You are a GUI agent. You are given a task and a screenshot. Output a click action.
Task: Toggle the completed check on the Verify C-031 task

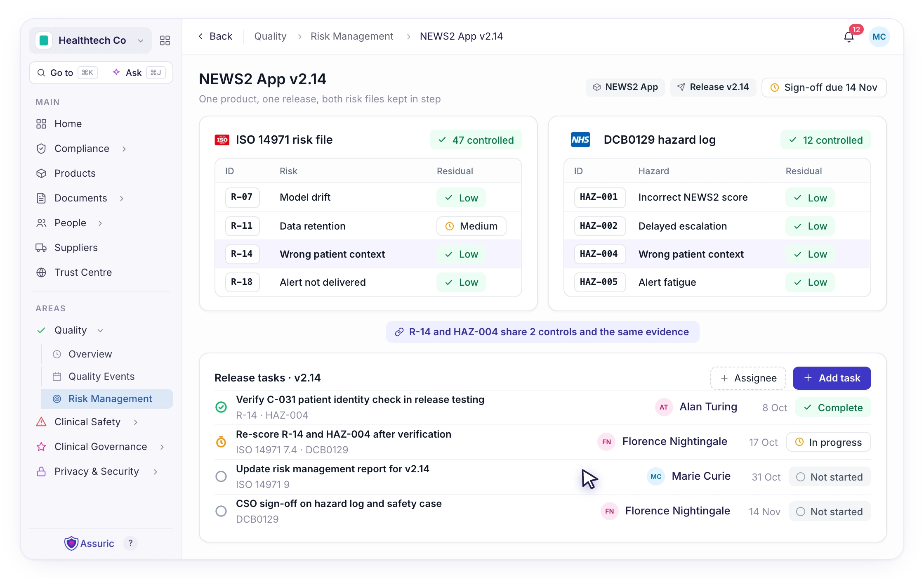click(221, 407)
